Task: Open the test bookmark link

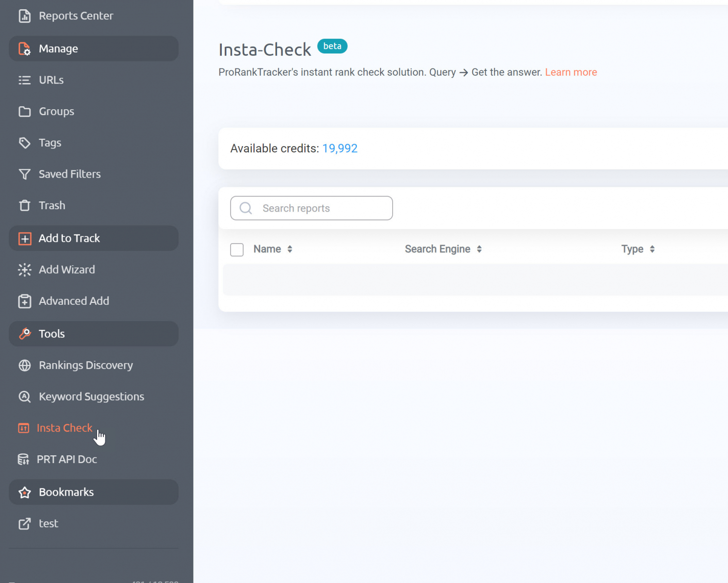Action: click(49, 524)
